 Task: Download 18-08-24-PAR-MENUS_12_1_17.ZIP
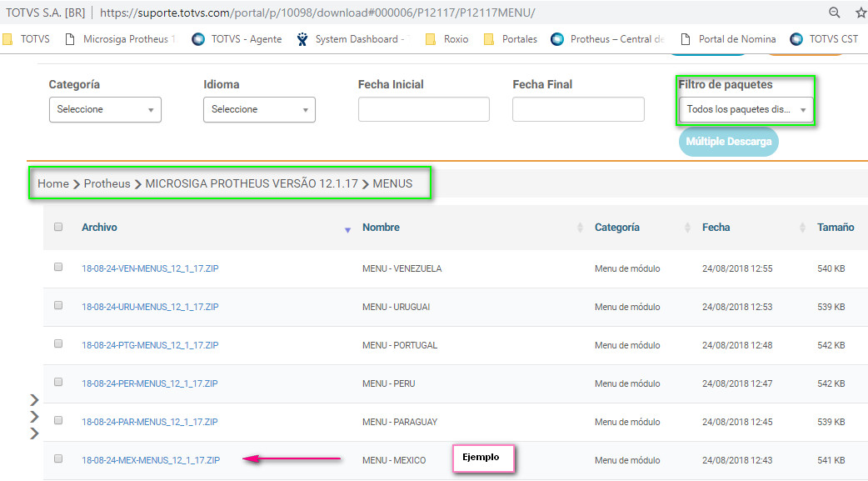[149, 422]
